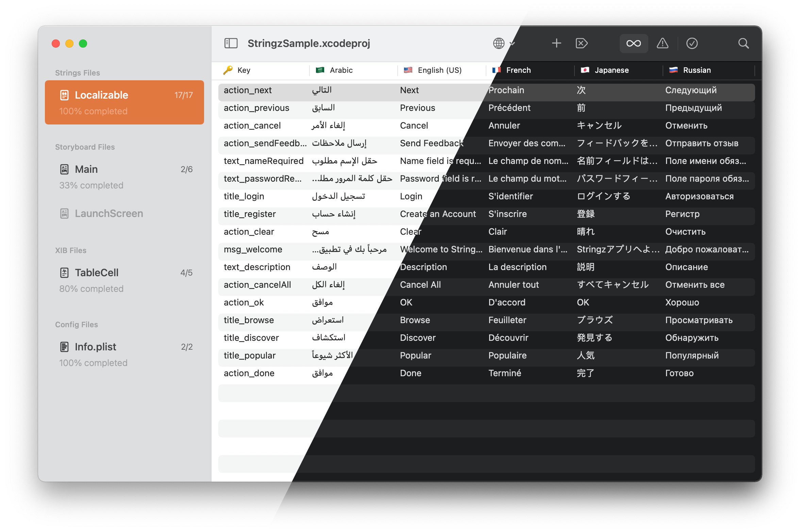Click the warning triangle filter icon

[x=662, y=43]
